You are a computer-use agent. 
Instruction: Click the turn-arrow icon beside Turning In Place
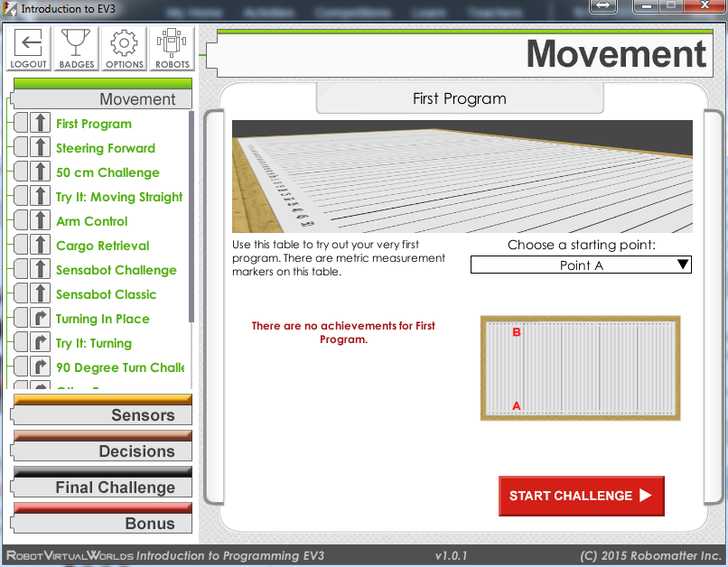click(41, 319)
